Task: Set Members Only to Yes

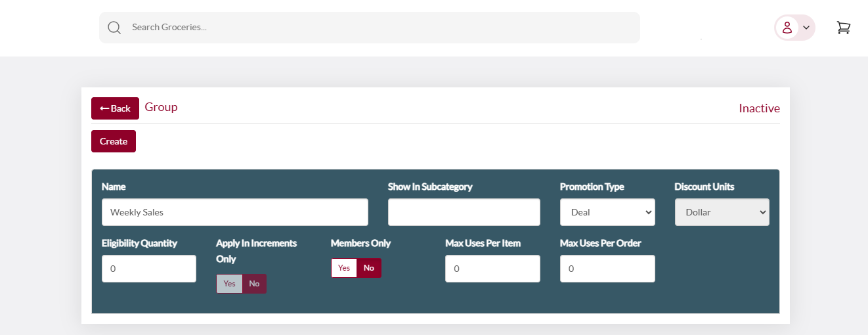Action: point(344,268)
